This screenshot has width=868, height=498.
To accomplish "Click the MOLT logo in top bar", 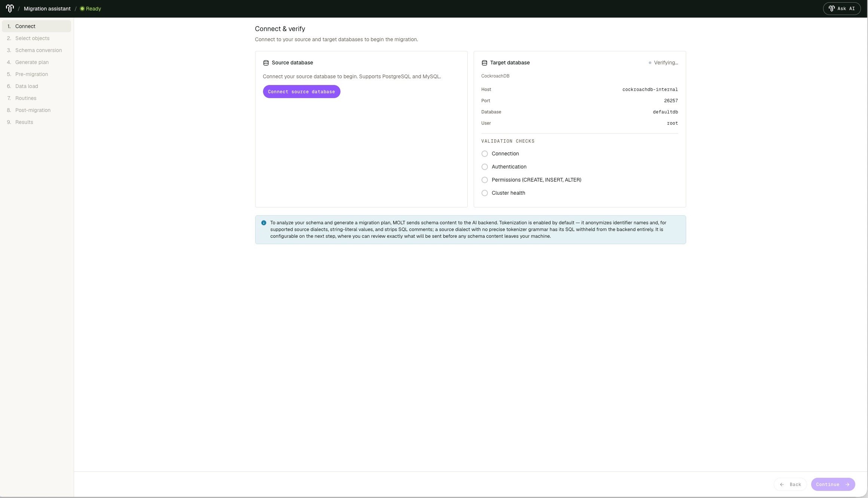I will point(10,8).
